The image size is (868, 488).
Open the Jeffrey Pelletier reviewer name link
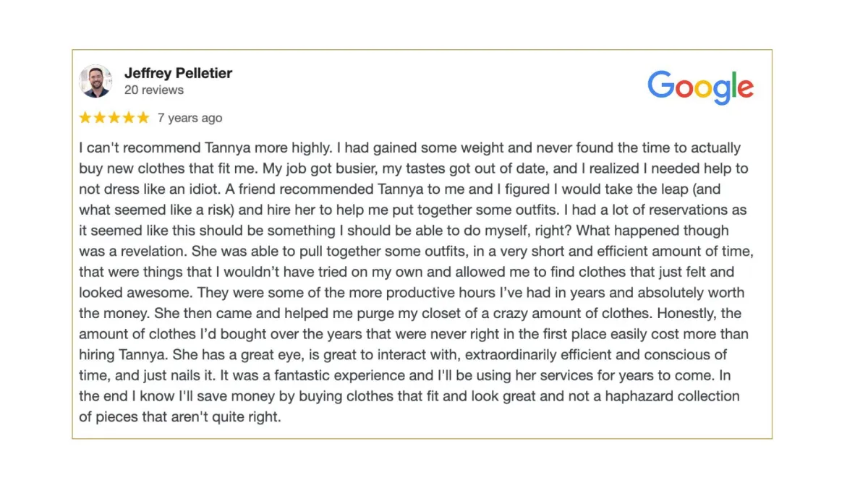(178, 73)
